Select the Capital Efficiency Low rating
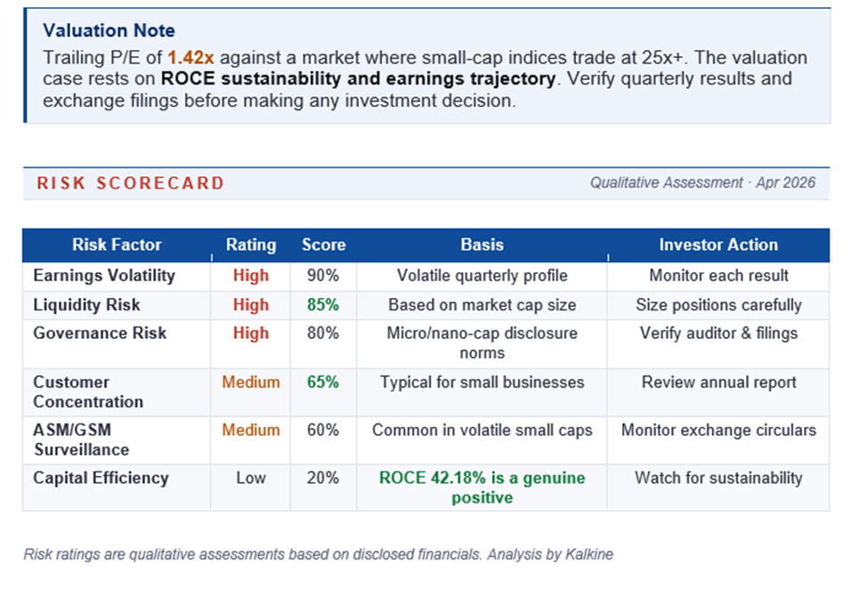Screen dimensions: 868x589 251,478
